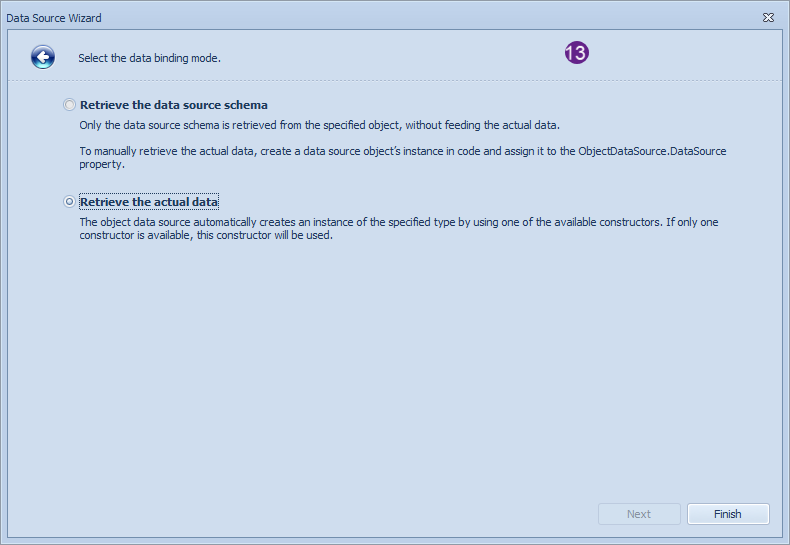Click the word 'property.' in schema description

(x=102, y=164)
